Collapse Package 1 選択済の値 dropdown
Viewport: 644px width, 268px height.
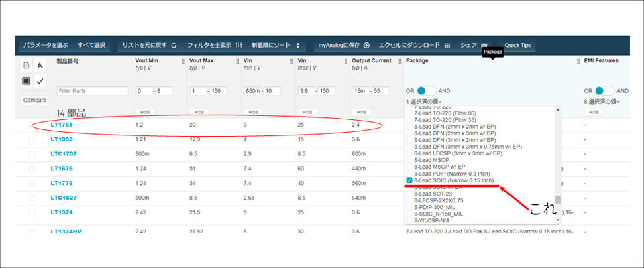tap(423, 101)
